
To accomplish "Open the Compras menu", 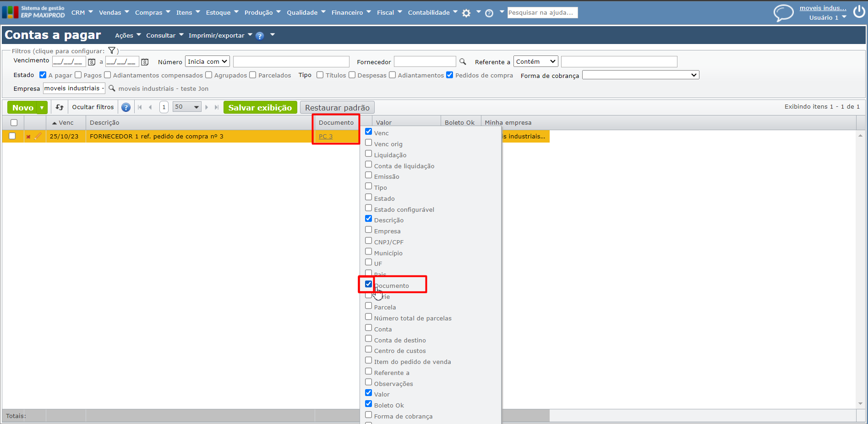I will click(x=153, y=12).
